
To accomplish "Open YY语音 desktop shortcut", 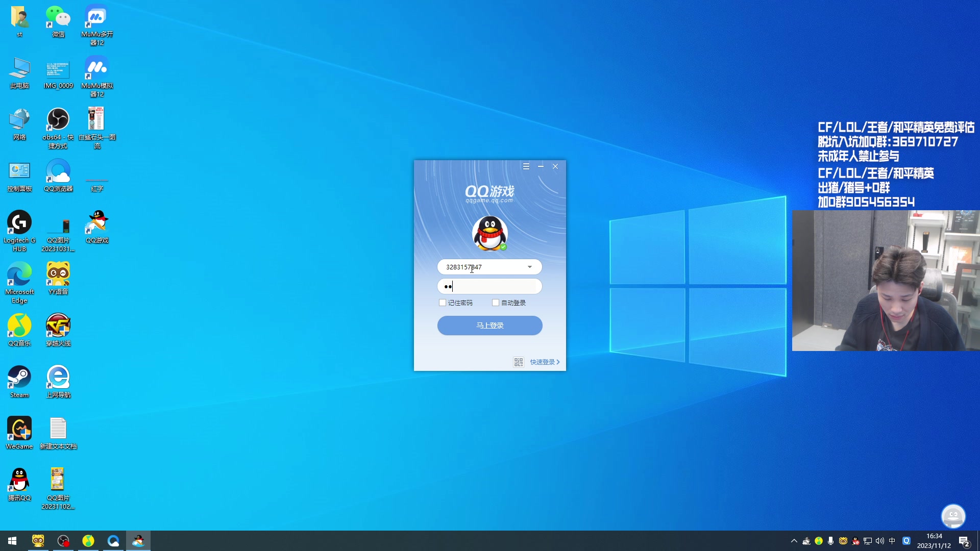I will (x=58, y=278).
